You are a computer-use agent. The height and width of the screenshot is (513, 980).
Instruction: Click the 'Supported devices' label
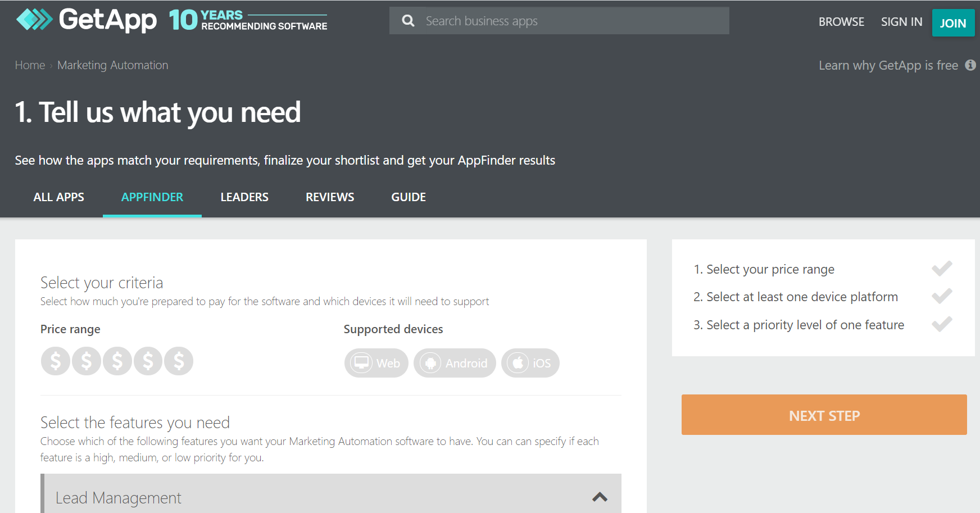(x=393, y=329)
